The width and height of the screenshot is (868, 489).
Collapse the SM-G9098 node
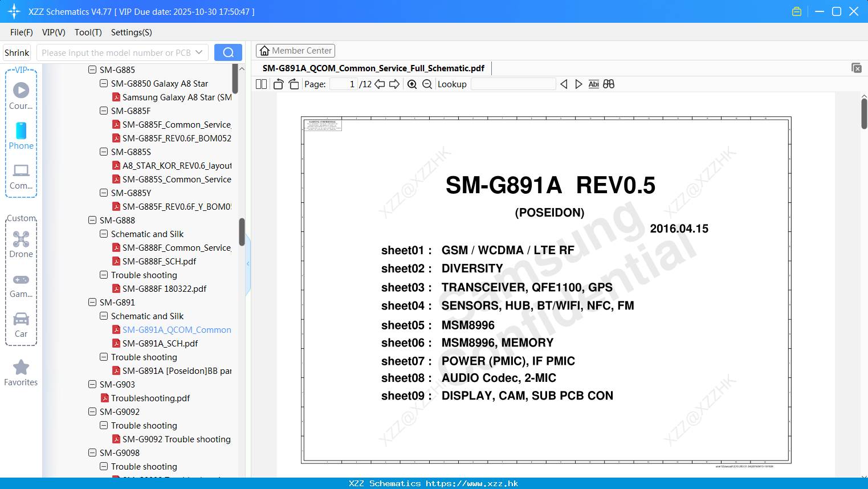coord(92,453)
